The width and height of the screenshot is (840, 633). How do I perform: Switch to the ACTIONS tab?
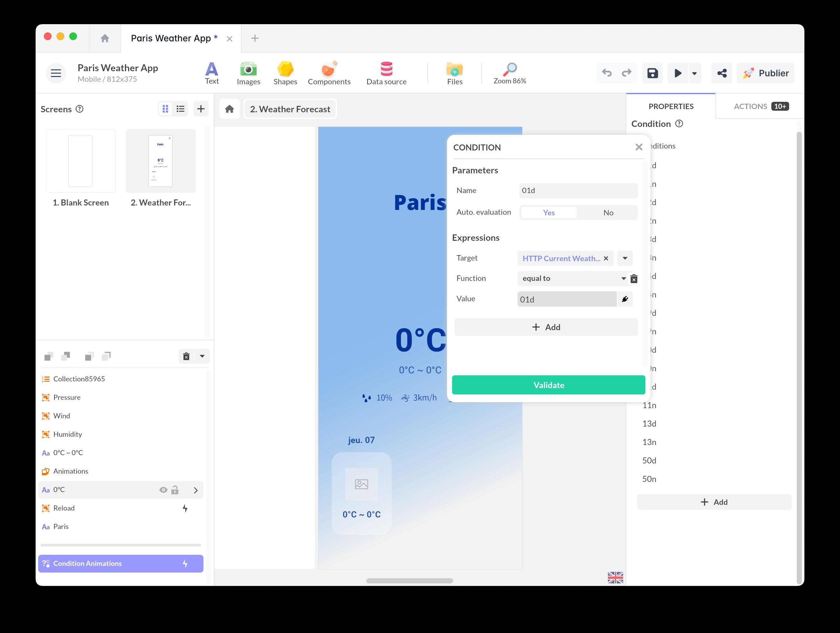751,106
